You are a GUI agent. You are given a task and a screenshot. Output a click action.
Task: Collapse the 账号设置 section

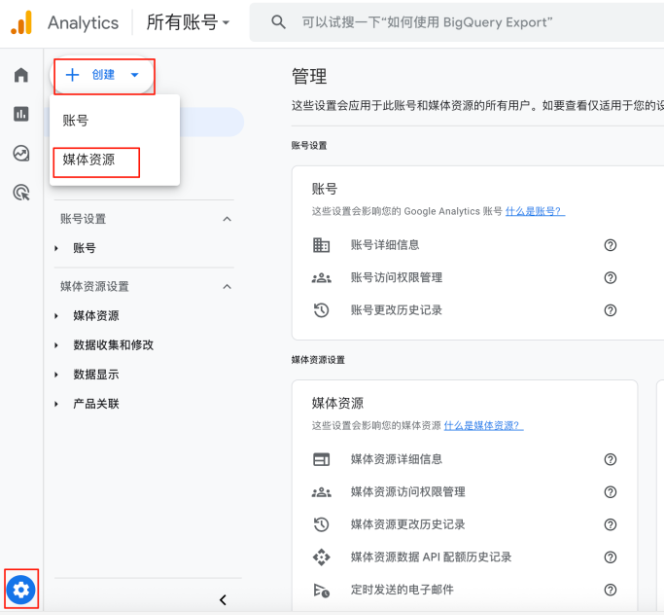pos(227,219)
